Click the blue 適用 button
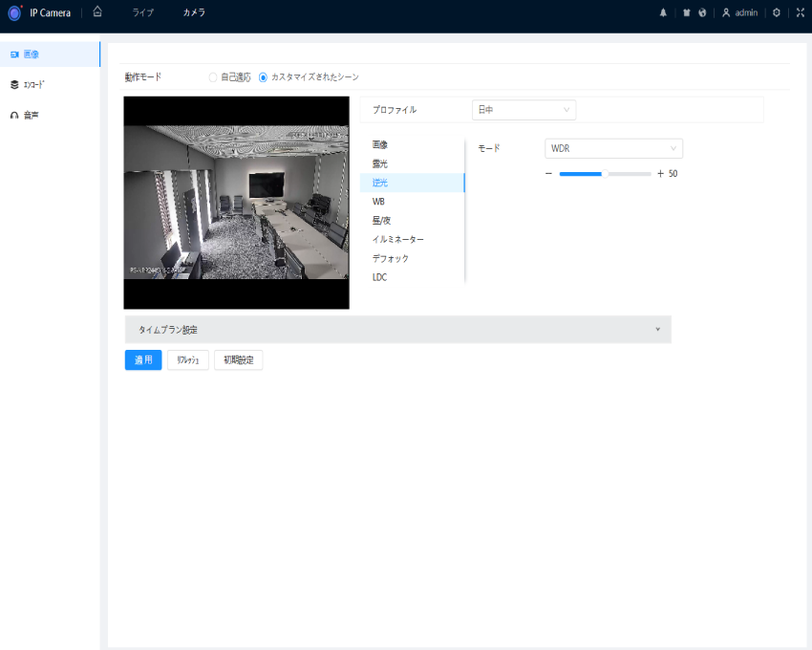 143,360
